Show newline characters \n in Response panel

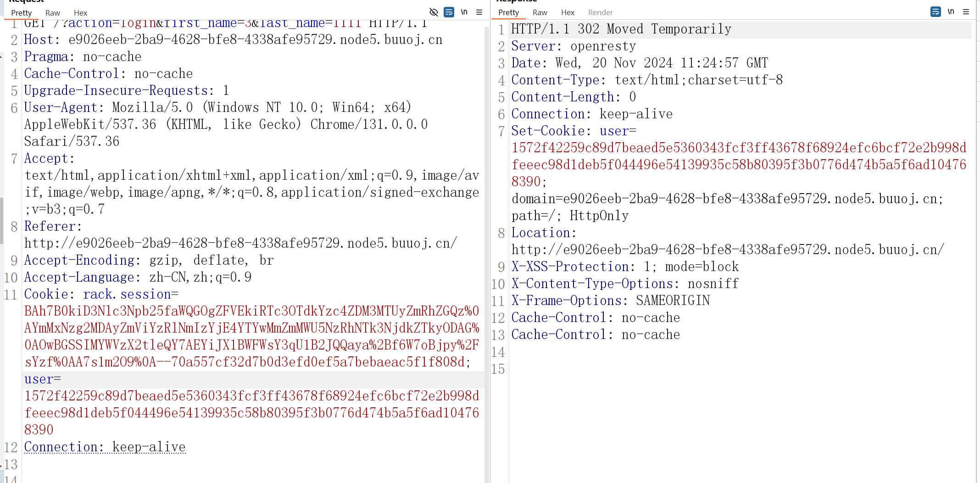coord(951,12)
